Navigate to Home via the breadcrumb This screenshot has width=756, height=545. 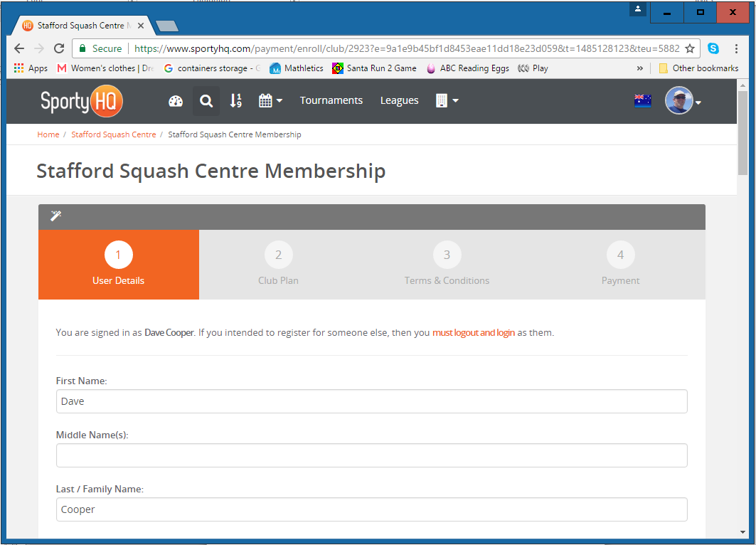point(48,134)
